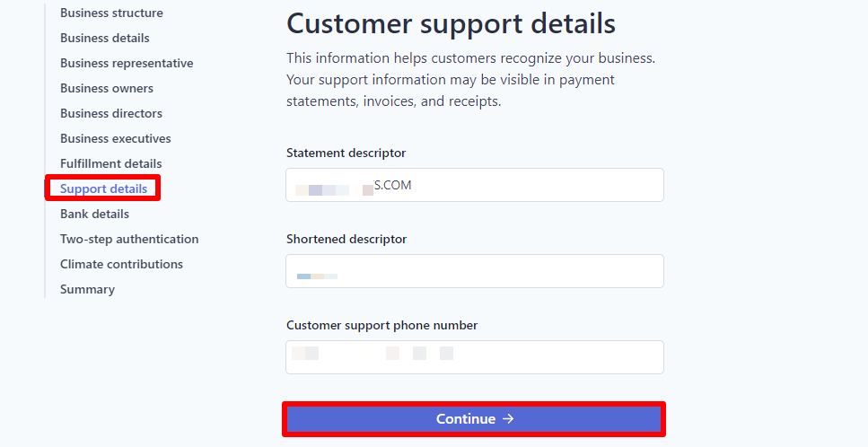Go to Bank details step

(x=94, y=215)
